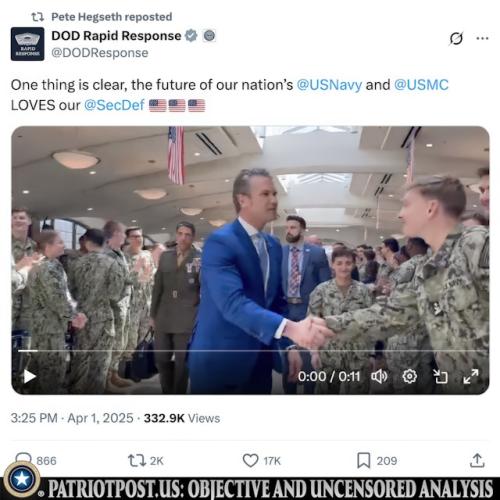500x500 pixels.
Task: Share the post via upload arrow icon
Action: coord(477,460)
